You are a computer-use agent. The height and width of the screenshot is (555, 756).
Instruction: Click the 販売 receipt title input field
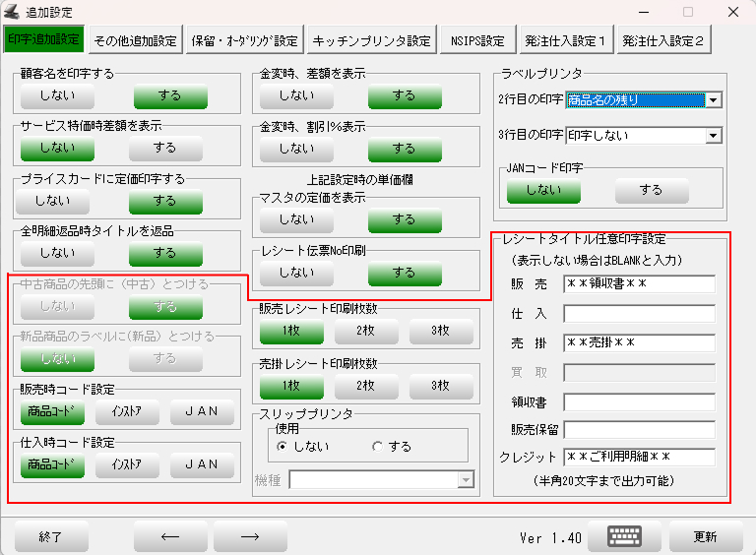(x=639, y=284)
